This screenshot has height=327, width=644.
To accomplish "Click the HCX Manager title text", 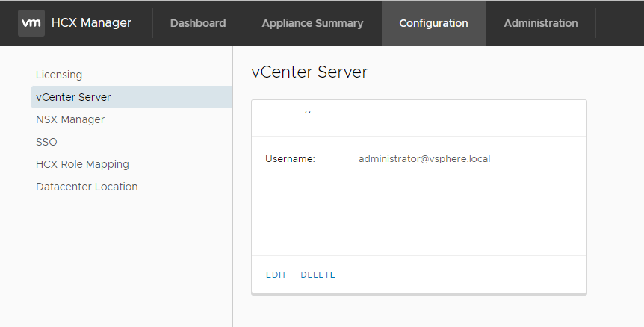I will coord(91,23).
